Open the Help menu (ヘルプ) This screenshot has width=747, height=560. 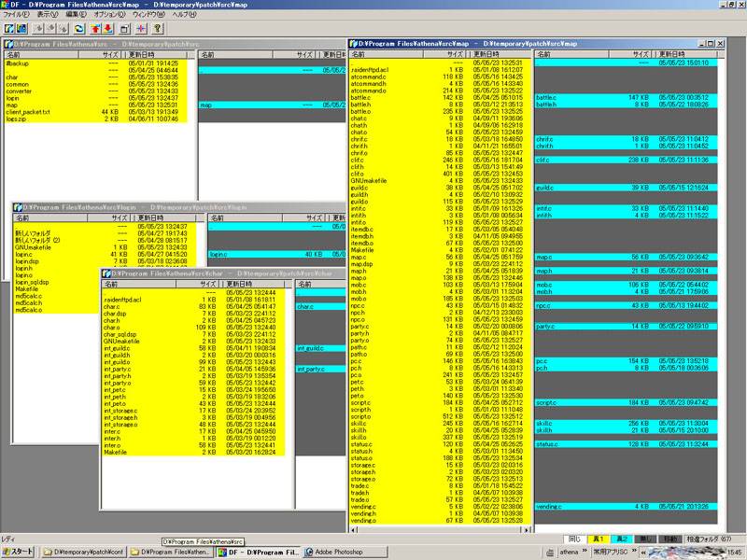[184, 14]
